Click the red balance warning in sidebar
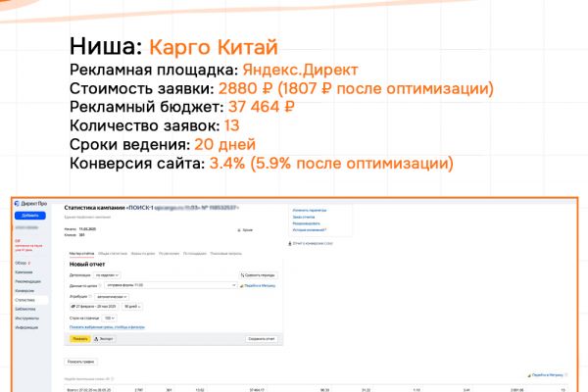The width and height of the screenshot is (588, 392). [28, 245]
